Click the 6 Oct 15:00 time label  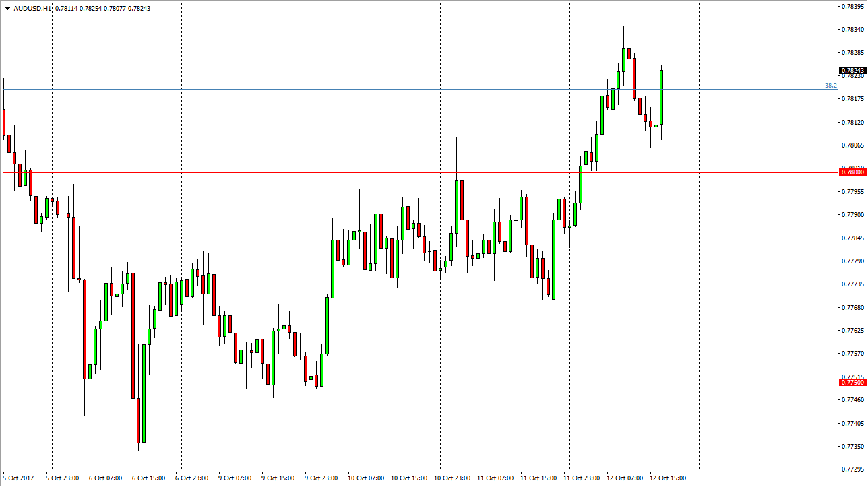[x=148, y=478]
